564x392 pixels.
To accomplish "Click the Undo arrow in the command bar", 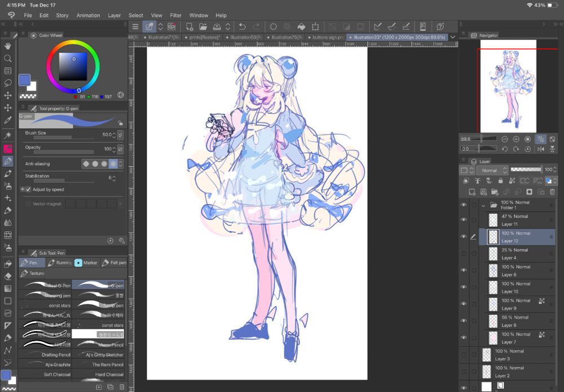I will 242,27.
